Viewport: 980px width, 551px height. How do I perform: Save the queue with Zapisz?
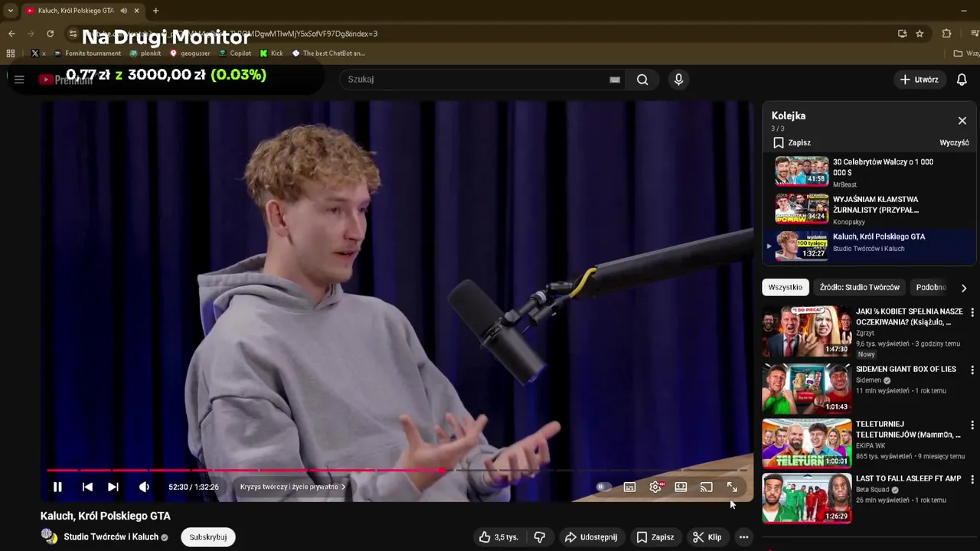pyautogui.click(x=792, y=142)
